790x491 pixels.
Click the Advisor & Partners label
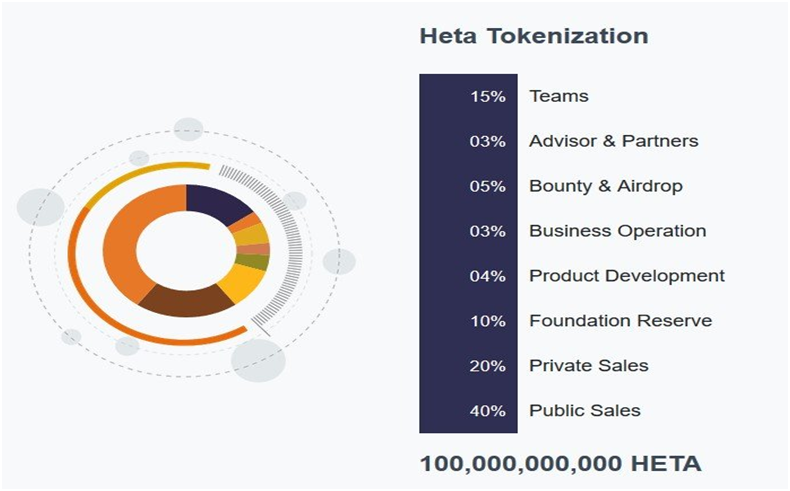(x=614, y=141)
